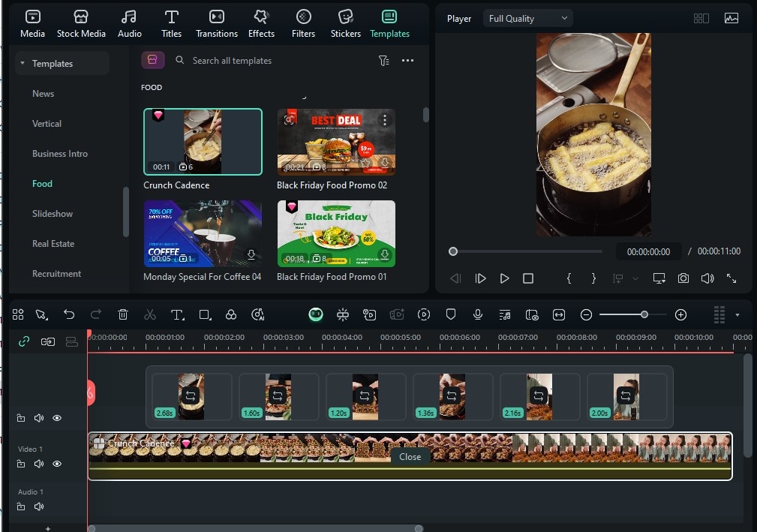
Task: Stop the preview playback
Action: pos(528,278)
